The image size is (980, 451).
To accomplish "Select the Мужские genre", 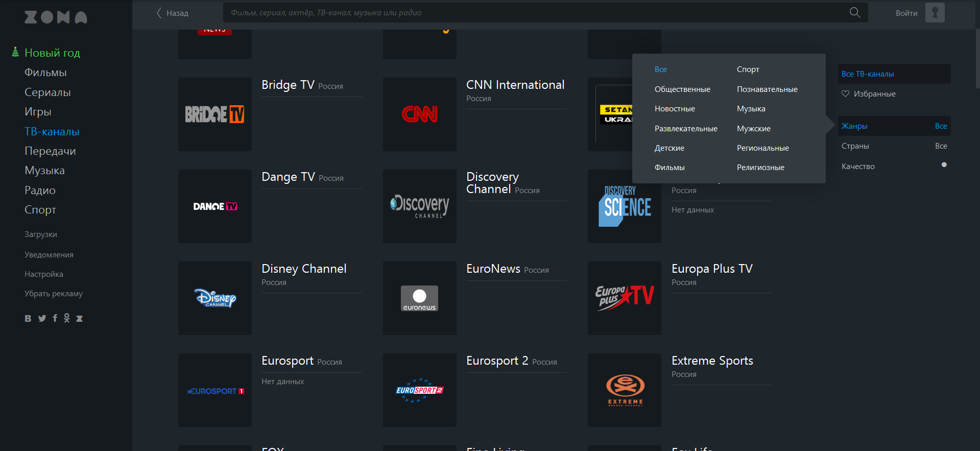I will tap(753, 129).
